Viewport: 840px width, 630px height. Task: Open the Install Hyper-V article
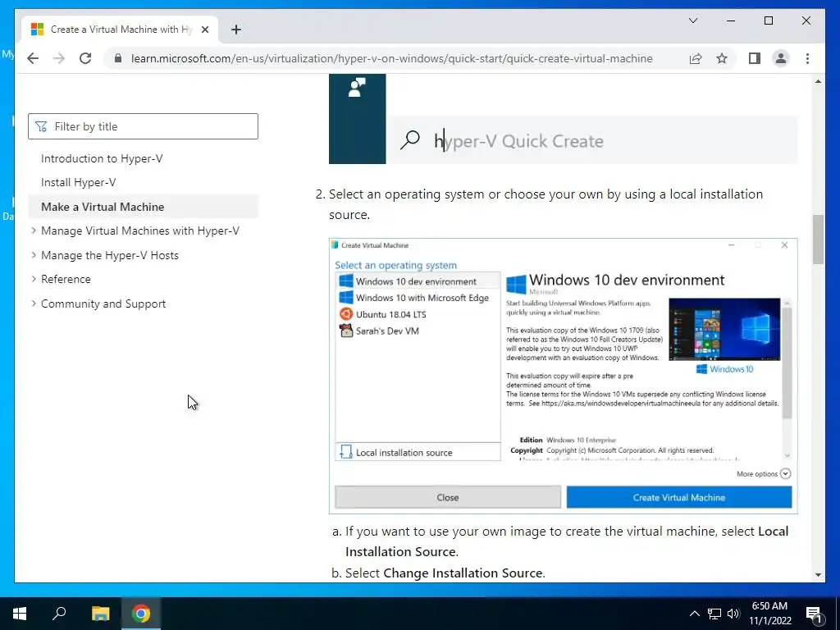pos(78,182)
